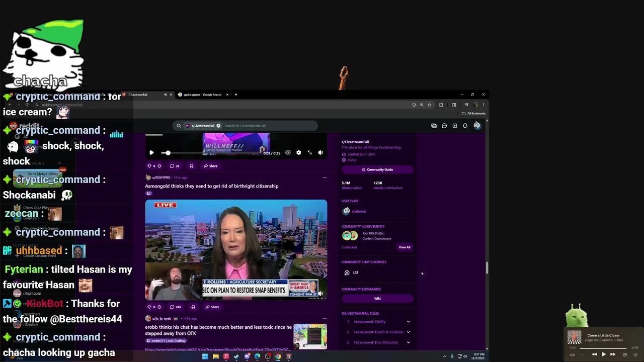Screen dimensions: 644x362
Task: Give an award to the top post
Action: tap(191, 166)
